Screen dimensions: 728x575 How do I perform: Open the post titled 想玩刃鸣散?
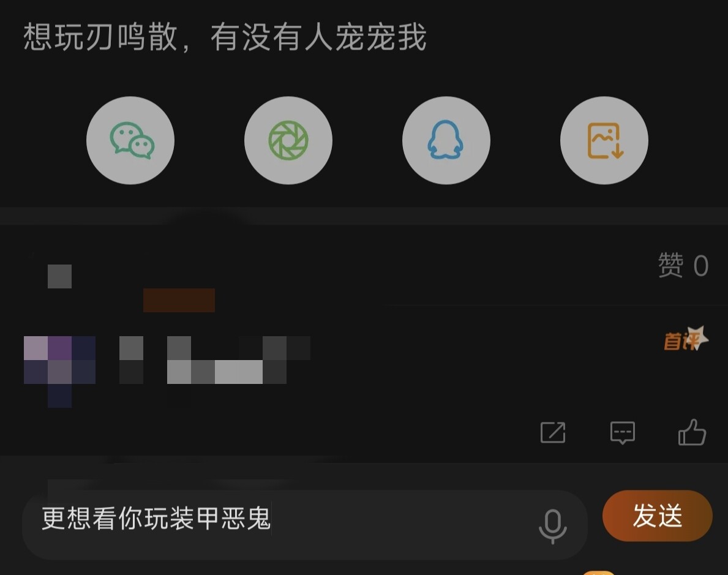click(x=225, y=37)
